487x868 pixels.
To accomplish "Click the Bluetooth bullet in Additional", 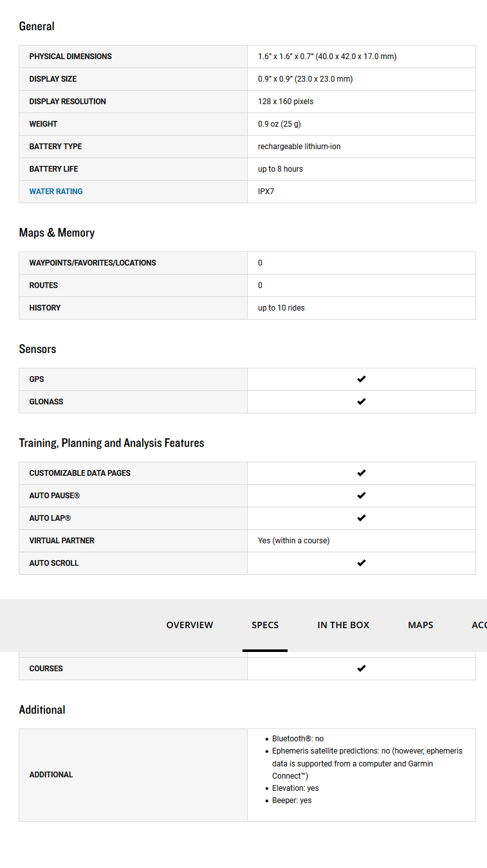I will click(297, 739).
